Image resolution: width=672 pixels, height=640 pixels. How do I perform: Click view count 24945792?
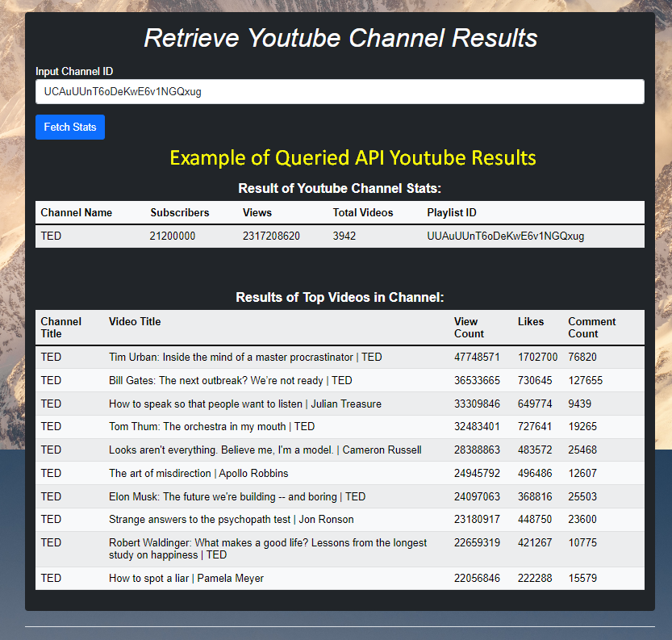pyautogui.click(x=477, y=473)
